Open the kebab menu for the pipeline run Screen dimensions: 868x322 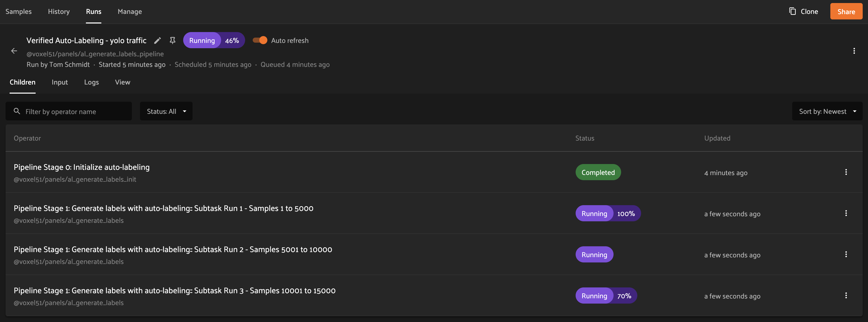click(x=855, y=51)
